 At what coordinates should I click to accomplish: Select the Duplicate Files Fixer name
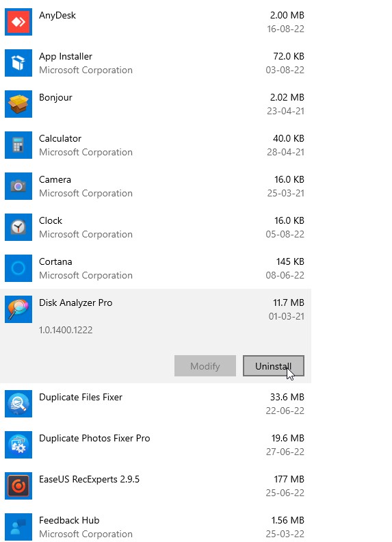click(81, 397)
